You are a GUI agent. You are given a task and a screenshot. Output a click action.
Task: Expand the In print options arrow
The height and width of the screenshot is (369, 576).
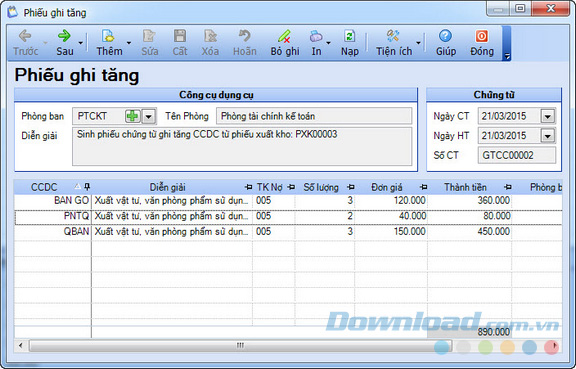click(328, 43)
